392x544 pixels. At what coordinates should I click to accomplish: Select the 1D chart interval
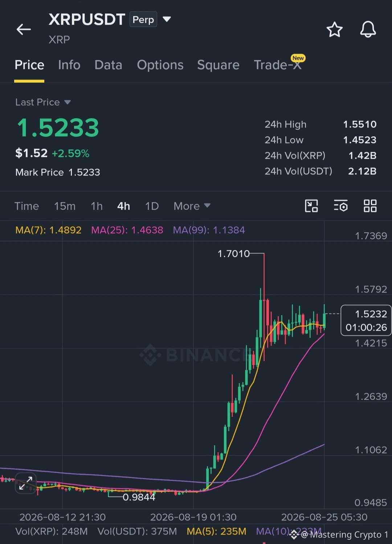[x=152, y=206]
